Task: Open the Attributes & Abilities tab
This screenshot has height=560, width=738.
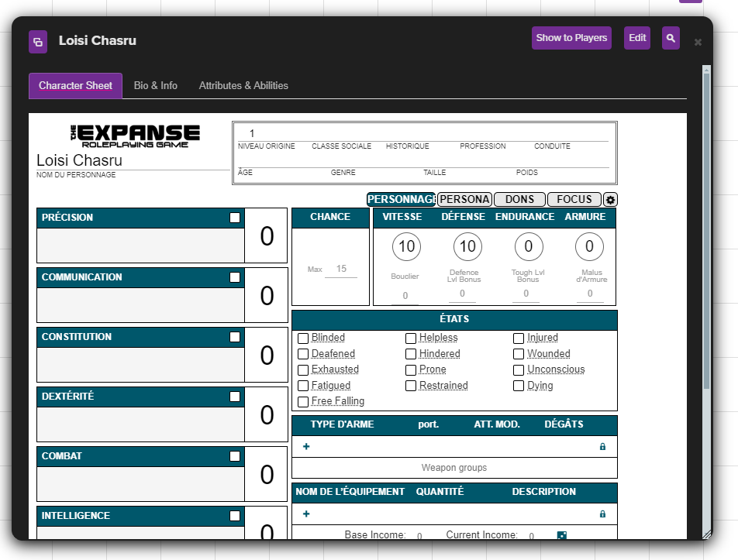Action: [243, 86]
